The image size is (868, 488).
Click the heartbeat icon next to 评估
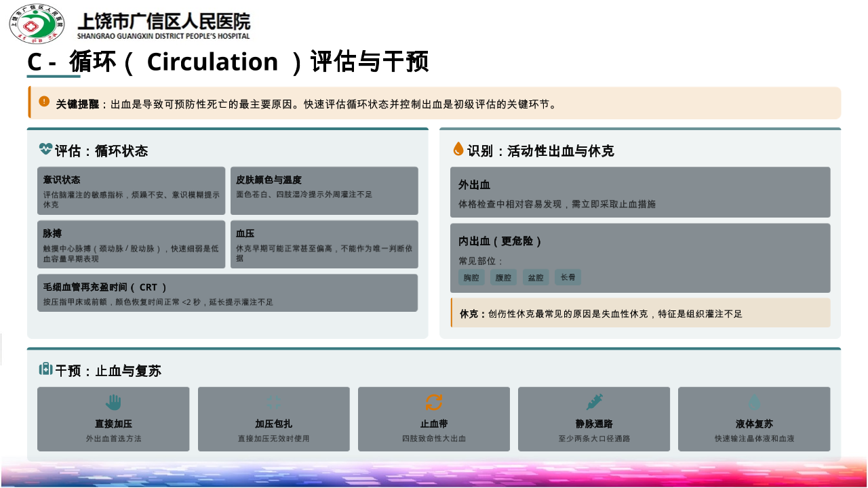(x=46, y=149)
